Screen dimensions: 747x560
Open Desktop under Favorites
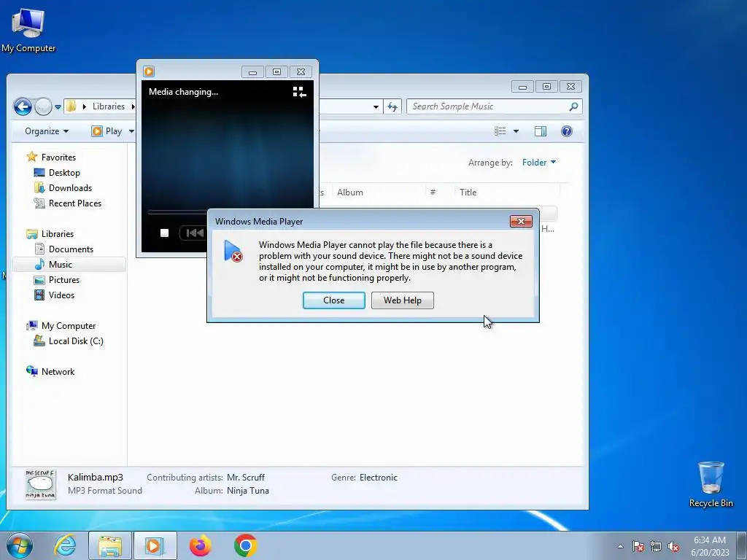pos(64,173)
